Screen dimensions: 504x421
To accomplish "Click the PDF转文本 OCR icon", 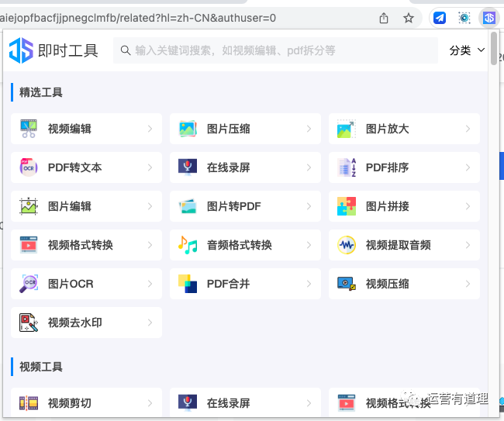I will (x=29, y=167).
